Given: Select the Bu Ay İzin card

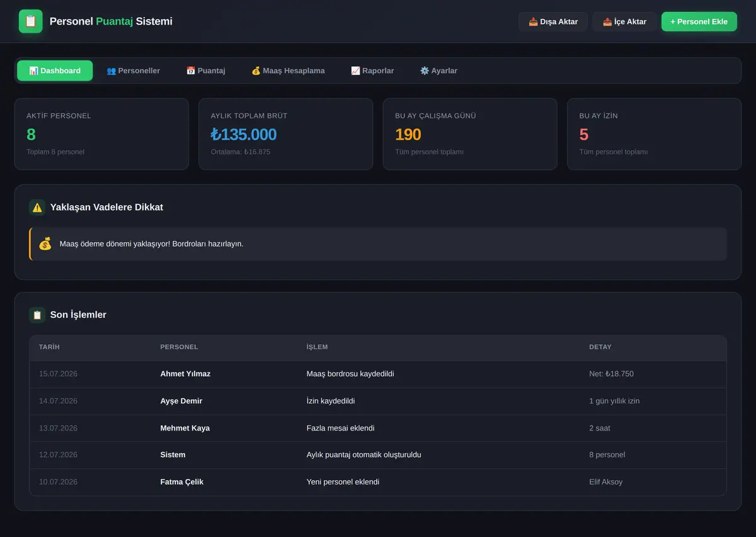Looking at the screenshot, I should click(655, 134).
